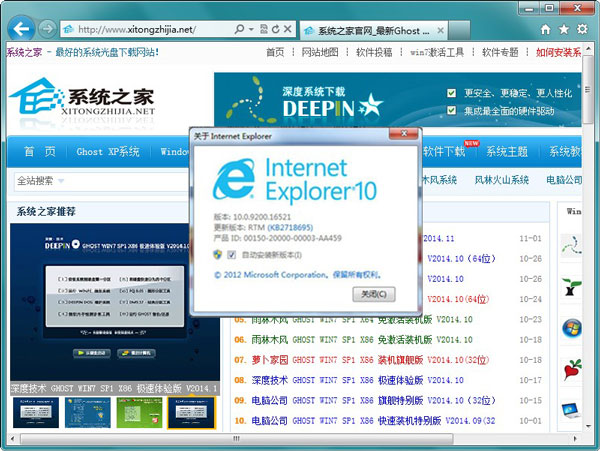Open the Microsoft Corporation copyright link
This screenshot has height=451, width=600.
297,275
